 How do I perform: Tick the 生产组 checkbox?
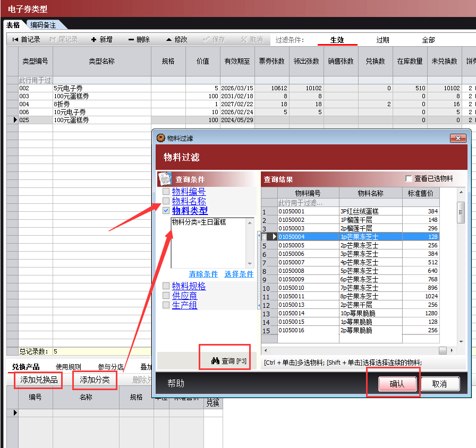(x=166, y=305)
